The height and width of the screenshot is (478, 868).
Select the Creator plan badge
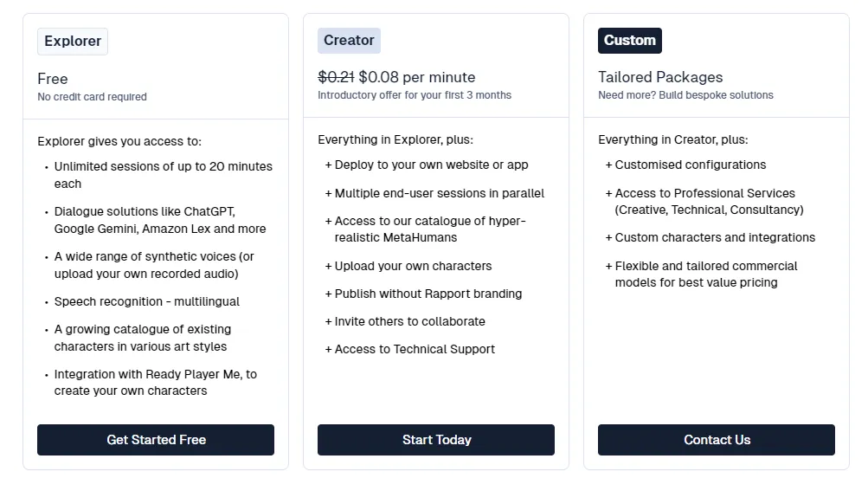tap(349, 41)
